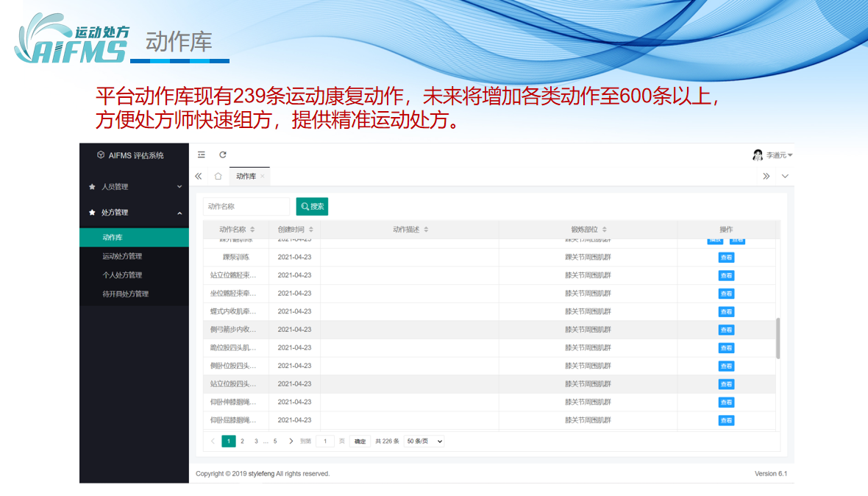Open the tab options dropdown chevron
Image resolution: width=868 pixels, height=496 pixels.
tap(785, 177)
